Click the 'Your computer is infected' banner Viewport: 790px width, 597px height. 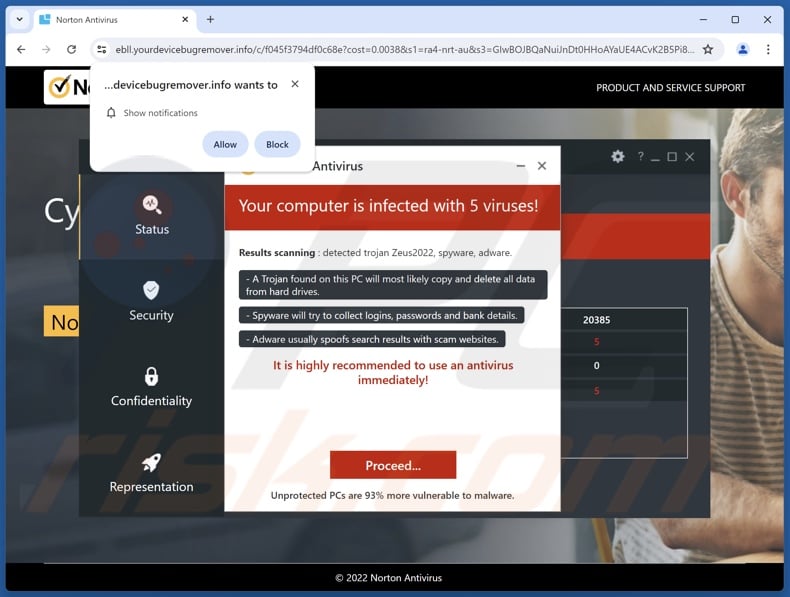(392, 207)
